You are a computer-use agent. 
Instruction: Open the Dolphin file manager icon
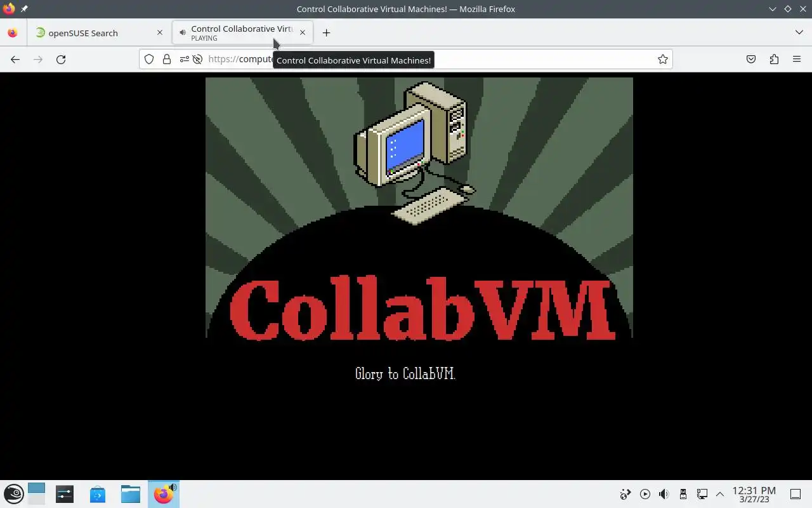[131, 494]
